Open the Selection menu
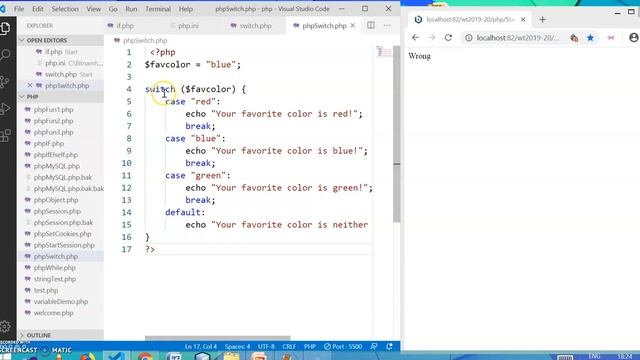The width and height of the screenshot is (640, 360). click(65, 9)
